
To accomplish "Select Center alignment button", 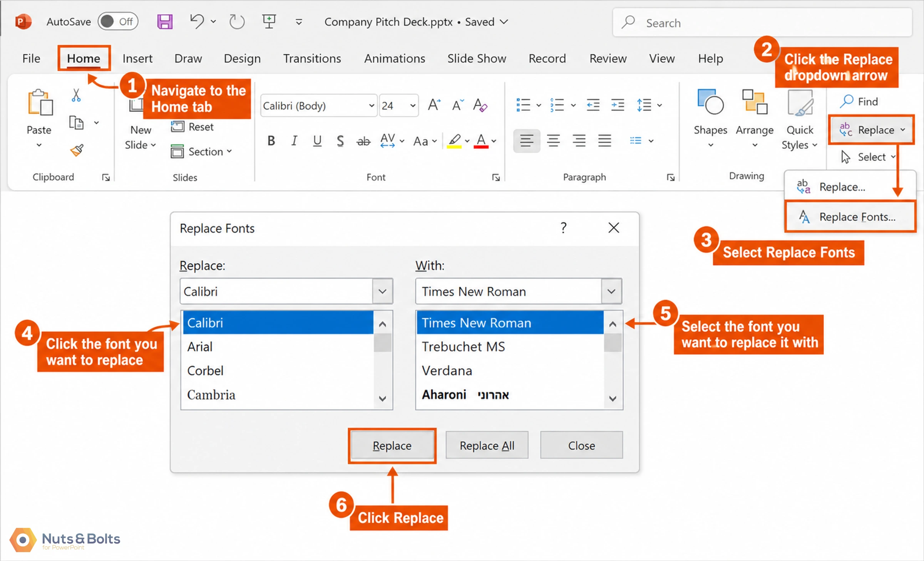I will (x=553, y=141).
